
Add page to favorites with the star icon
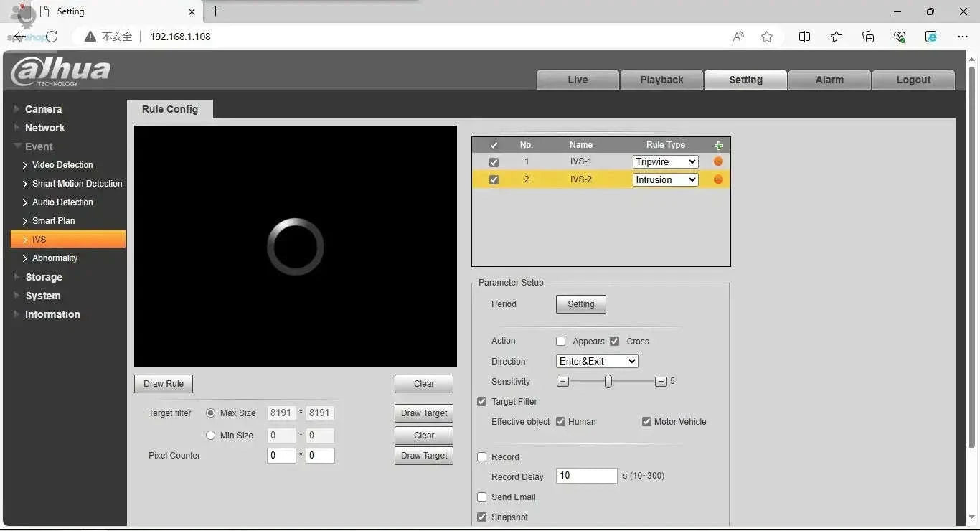[x=767, y=37]
